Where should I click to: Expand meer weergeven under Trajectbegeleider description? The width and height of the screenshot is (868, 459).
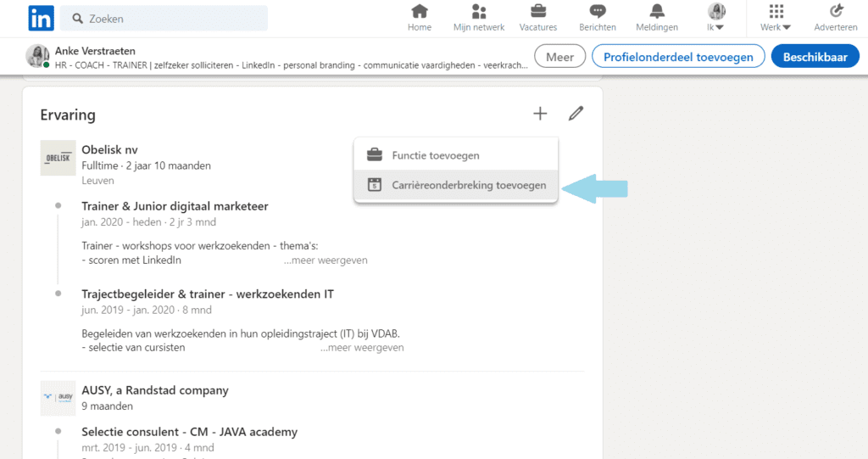[x=362, y=348]
